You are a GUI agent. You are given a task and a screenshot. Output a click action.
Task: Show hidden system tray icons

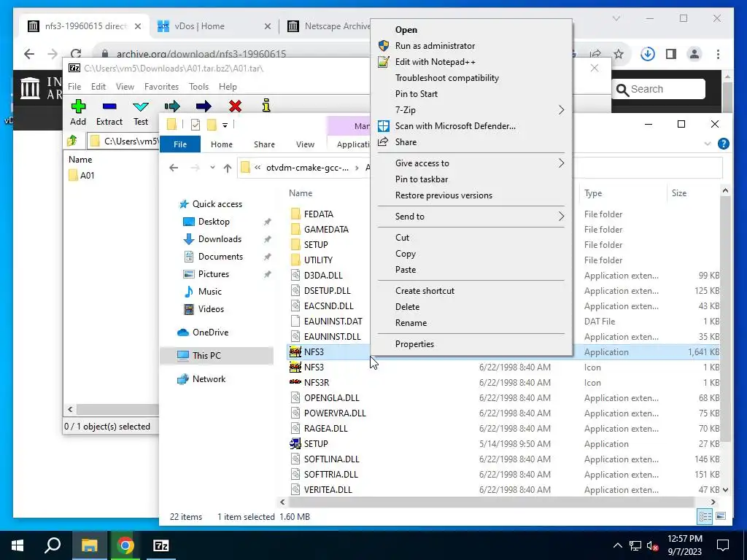tap(617, 545)
